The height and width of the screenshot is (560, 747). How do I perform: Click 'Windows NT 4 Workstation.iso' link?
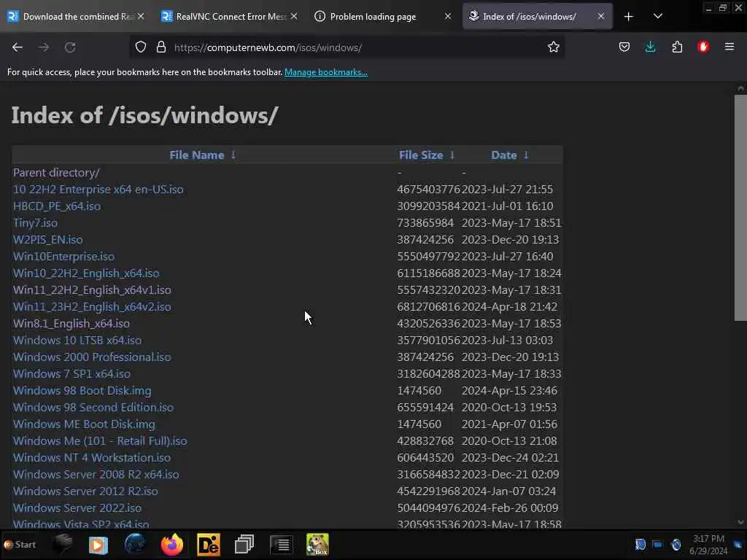[x=92, y=458]
